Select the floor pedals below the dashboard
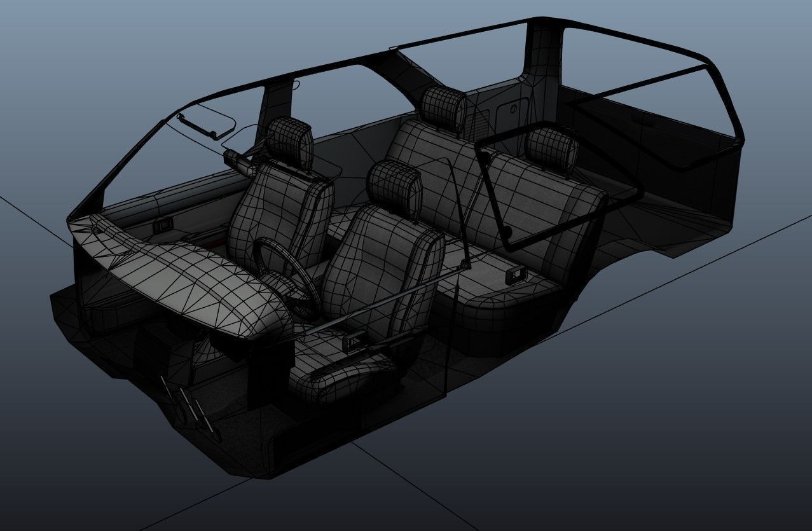The width and height of the screenshot is (812, 531). 191,407
